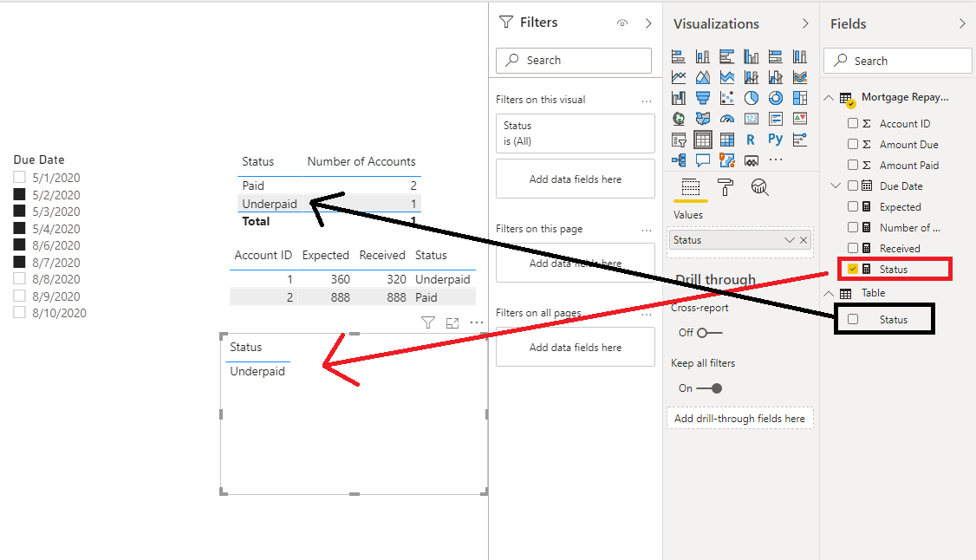
Task: Select the Funnel chart visual
Action: (703, 98)
